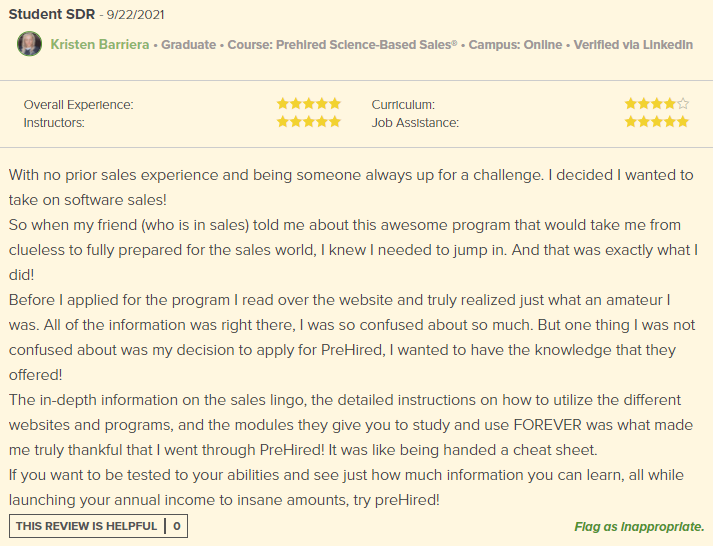Click the Job Assistance label
This screenshot has width=713, height=546.
(415, 123)
